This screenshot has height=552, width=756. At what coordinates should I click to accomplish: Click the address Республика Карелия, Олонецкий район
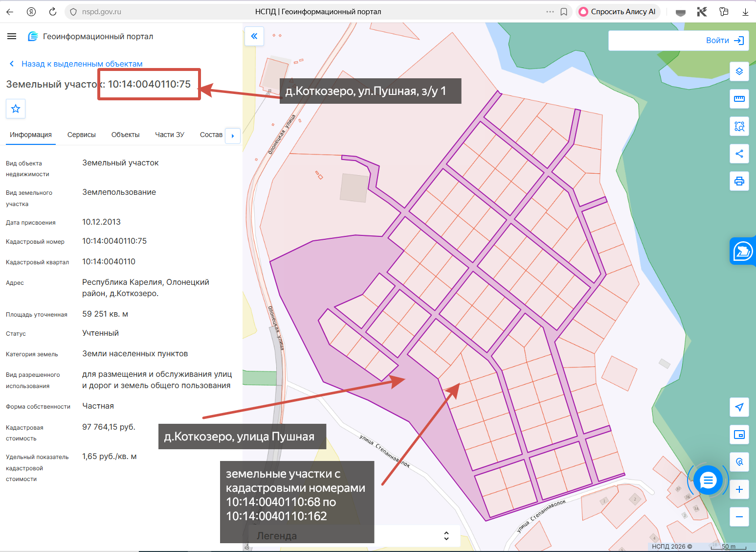coord(146,288)
